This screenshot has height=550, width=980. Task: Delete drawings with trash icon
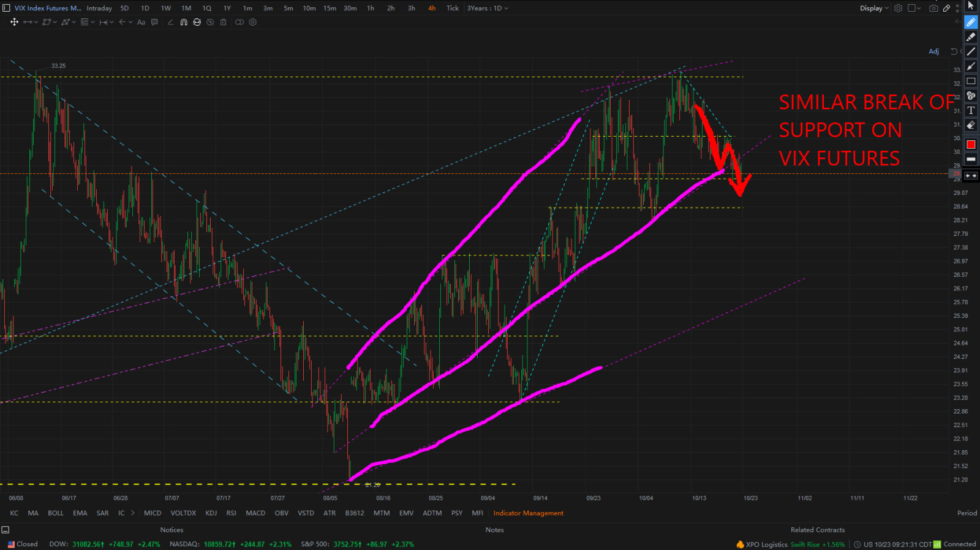224,22
